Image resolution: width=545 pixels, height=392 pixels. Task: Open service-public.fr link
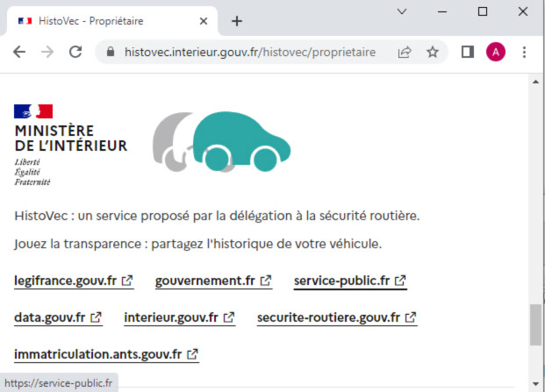pos(350,281)
